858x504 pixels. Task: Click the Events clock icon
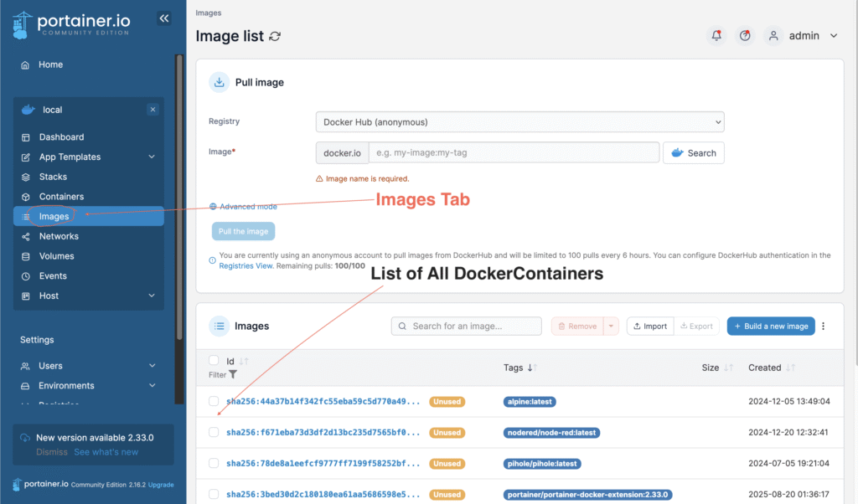coord(26,276)
